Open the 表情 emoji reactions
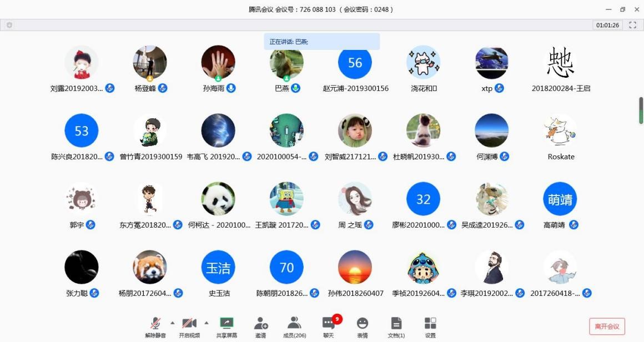Viewport: 644px width, 342px height. tap(362, 326)
